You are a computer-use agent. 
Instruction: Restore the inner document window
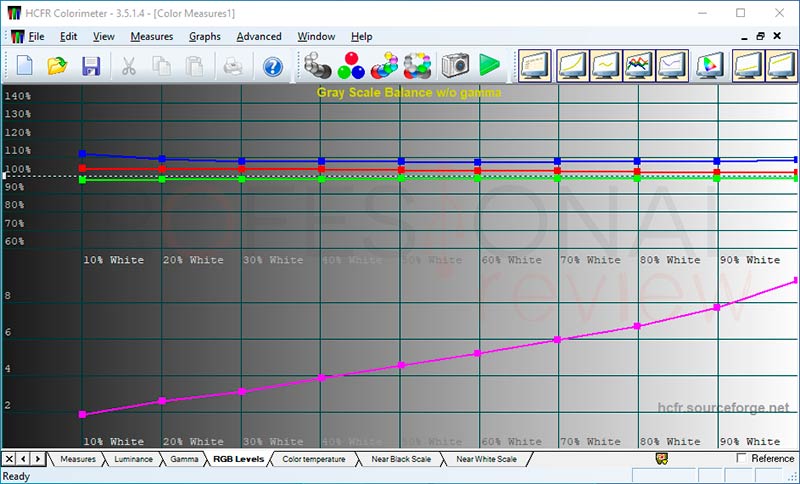pos(760,36)
